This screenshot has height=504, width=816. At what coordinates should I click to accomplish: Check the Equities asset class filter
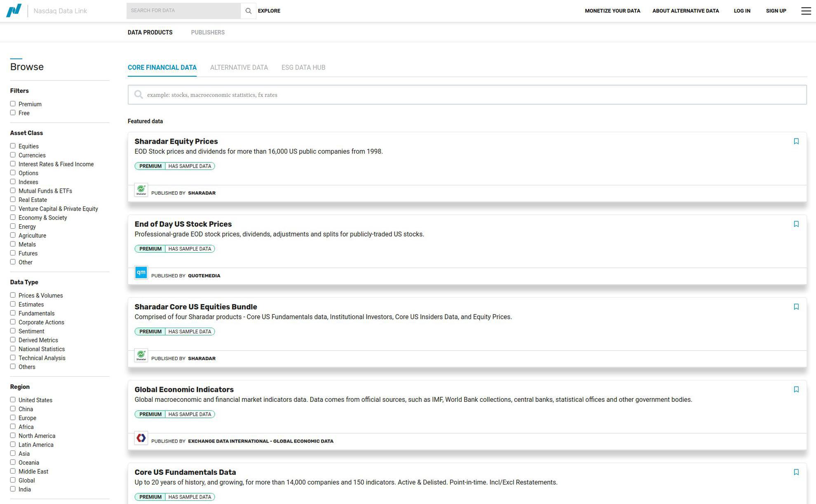tap(13, 146)
